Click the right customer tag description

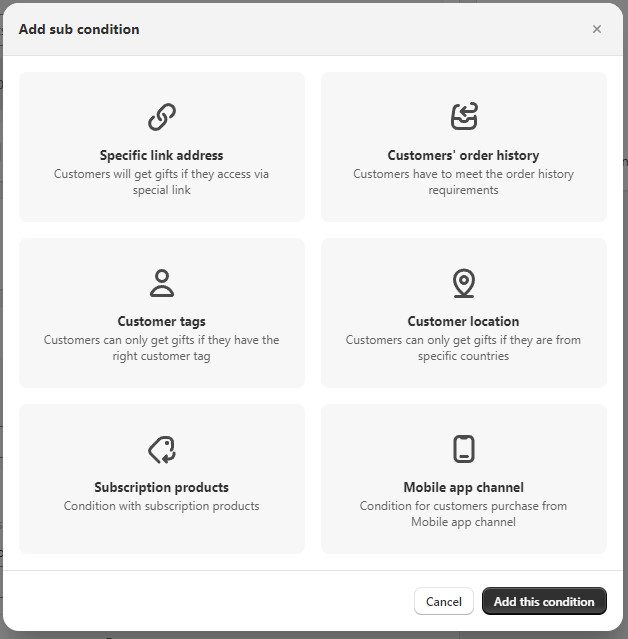[162, 348]
